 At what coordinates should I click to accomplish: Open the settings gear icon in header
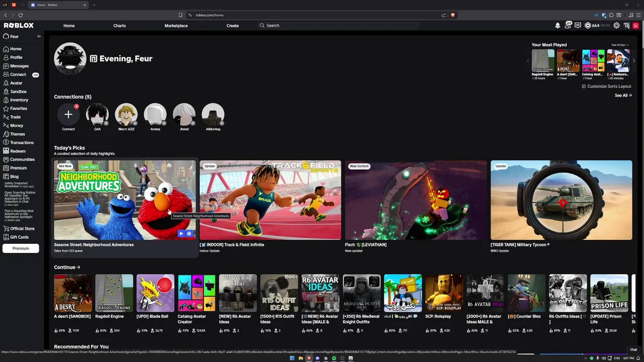point(616,26)
